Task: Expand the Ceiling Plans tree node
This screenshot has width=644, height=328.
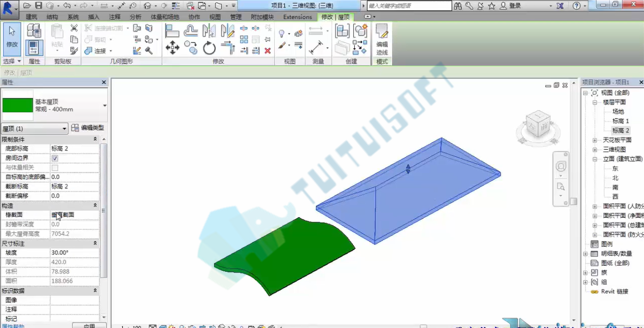Action: (x=595, y=140)
